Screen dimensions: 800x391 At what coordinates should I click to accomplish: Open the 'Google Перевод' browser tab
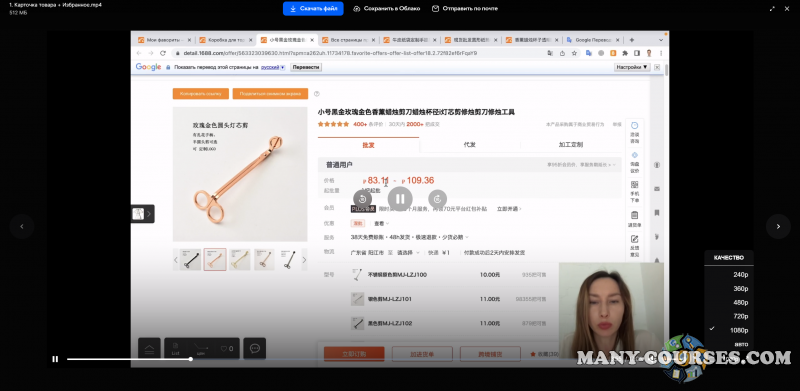[593, 40]
